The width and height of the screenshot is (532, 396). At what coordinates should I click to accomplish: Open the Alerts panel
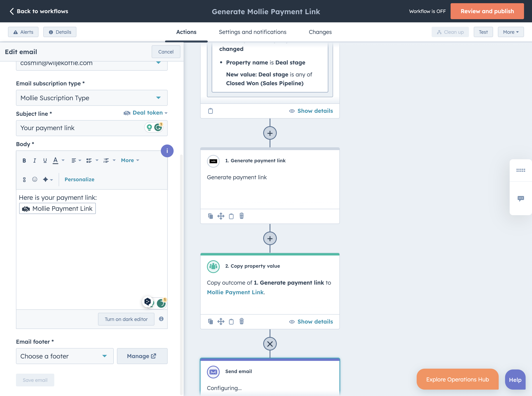(23, 32)
